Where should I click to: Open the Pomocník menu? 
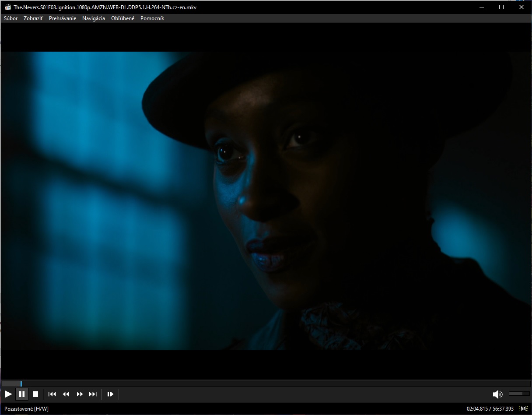(152, 18)
